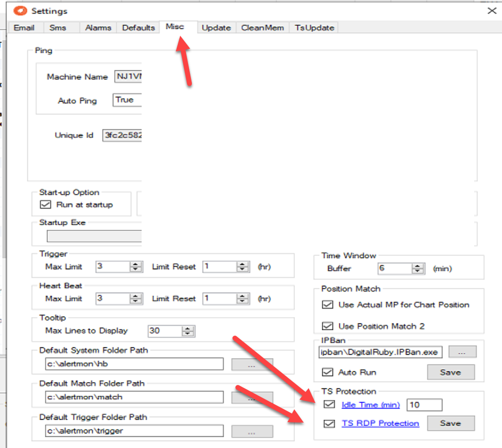Screen dimensions: 502x448
Task: Click the Tooltip Max Lines spinner
Action: click(188, 331)
